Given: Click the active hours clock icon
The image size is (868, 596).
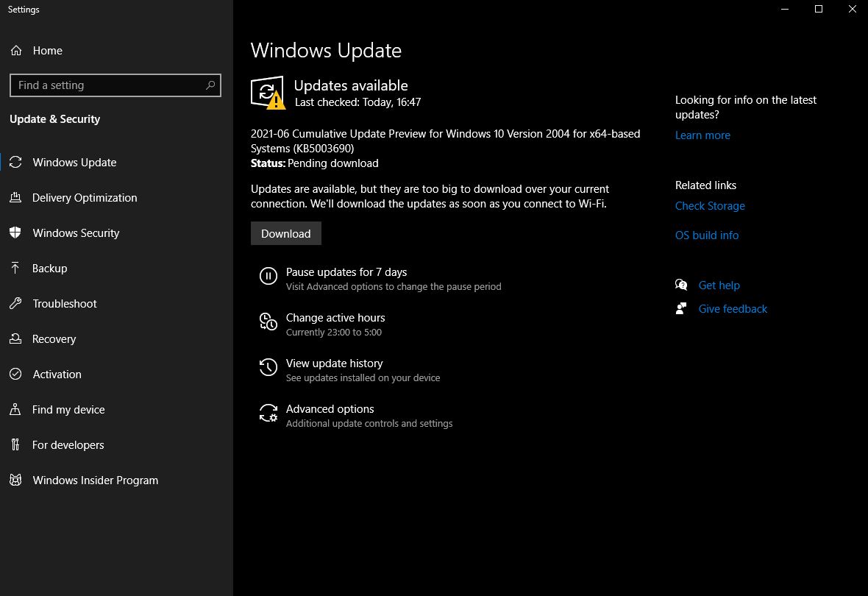Looking at the screenshot, I should (x=268, y=322).
